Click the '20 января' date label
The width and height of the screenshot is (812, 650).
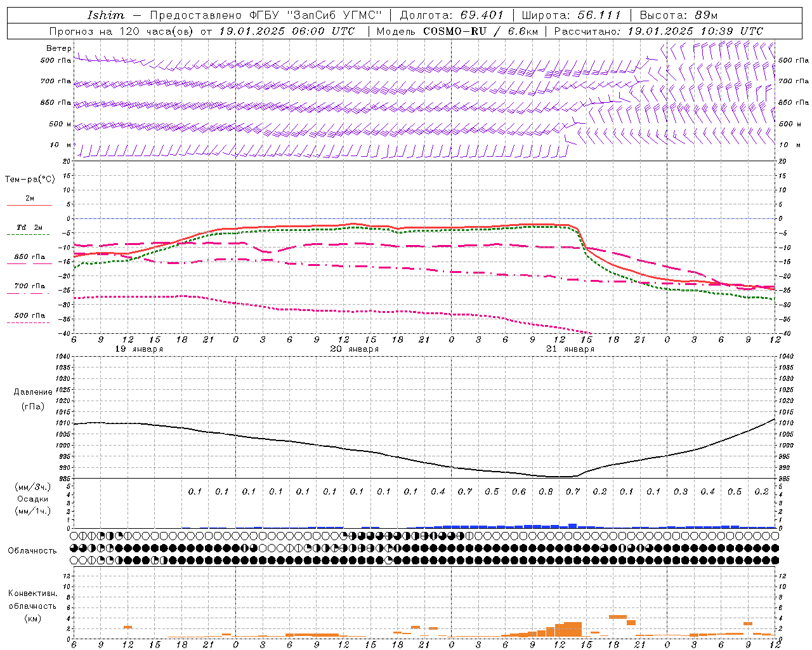coord(355,349)
